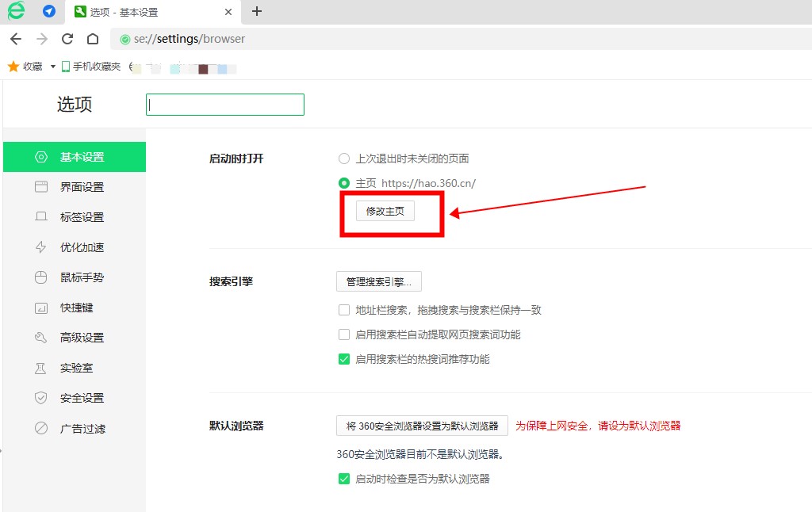Go to the home page icon
The width and height of the screenshot is (812, 512).
(93, 39)
